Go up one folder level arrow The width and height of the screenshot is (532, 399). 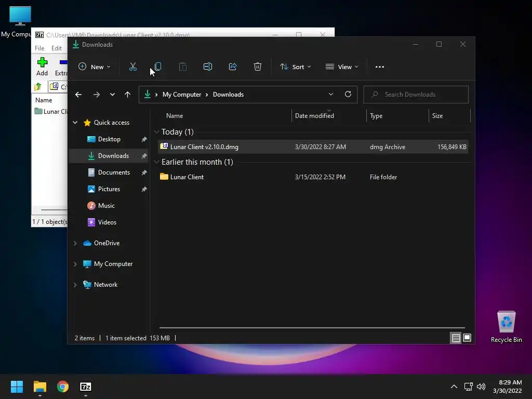coord(128,95)
